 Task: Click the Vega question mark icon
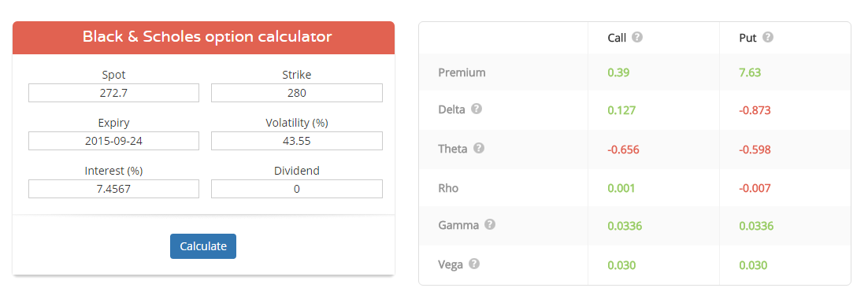[474, 264]
